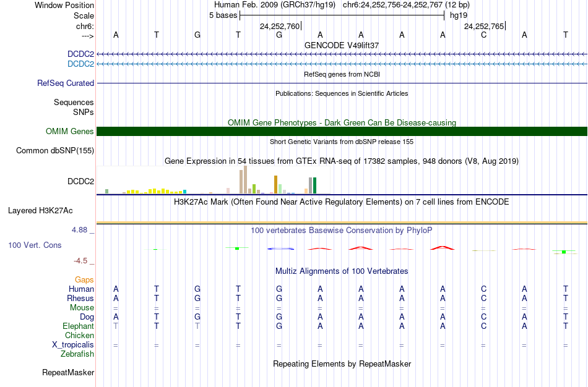Click the RefSeq Curated gene line
Screen dimensions: 588x387
coord(342,83)
